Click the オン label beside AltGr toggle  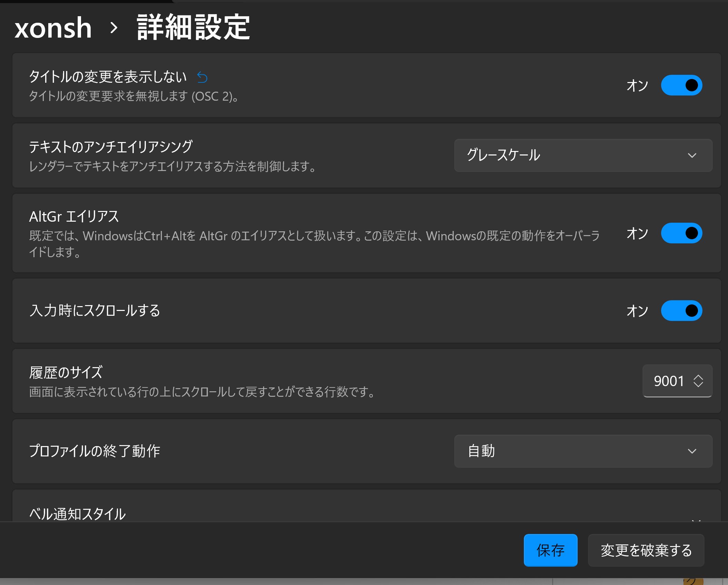tap(637, 233)
